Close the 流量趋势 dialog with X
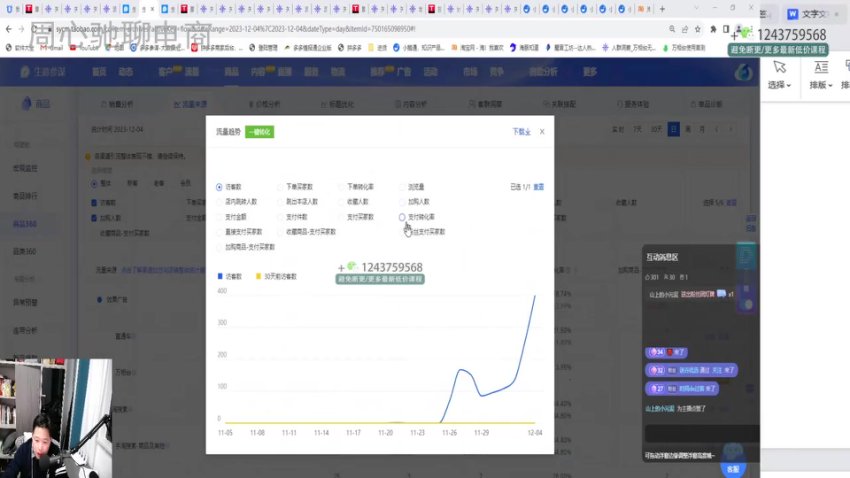 542,131
